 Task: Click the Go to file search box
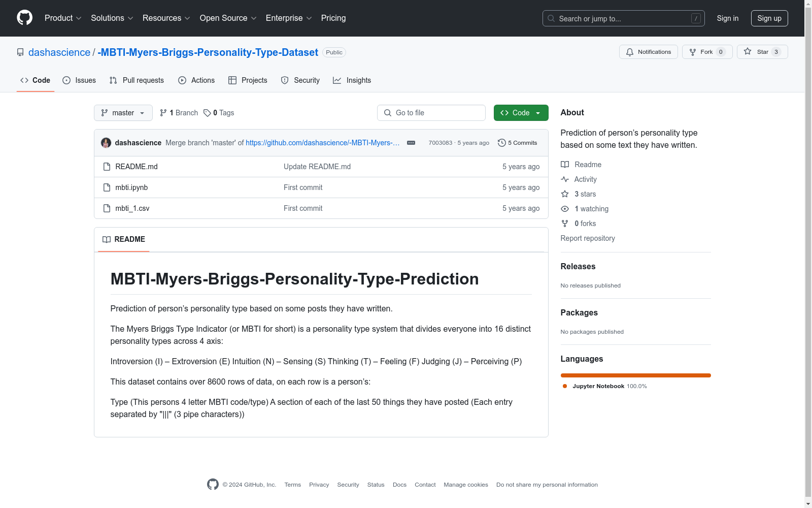coord(431,113)
